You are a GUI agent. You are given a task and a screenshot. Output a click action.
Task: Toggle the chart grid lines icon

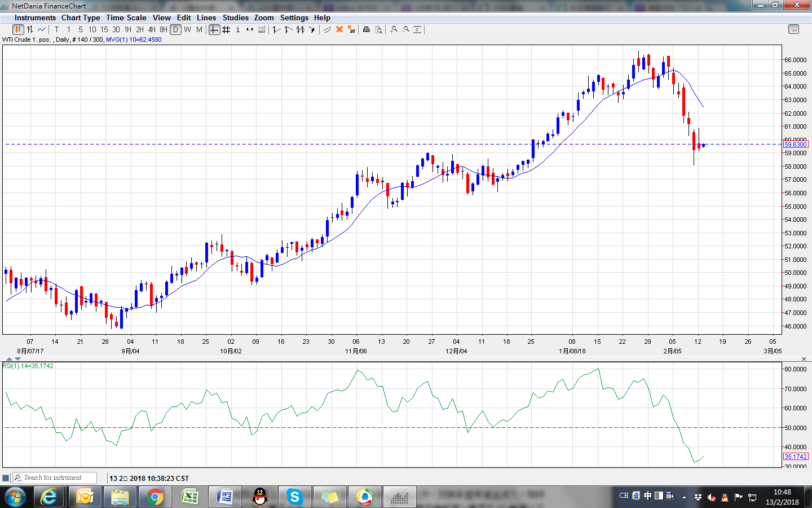tap(226, 29)
